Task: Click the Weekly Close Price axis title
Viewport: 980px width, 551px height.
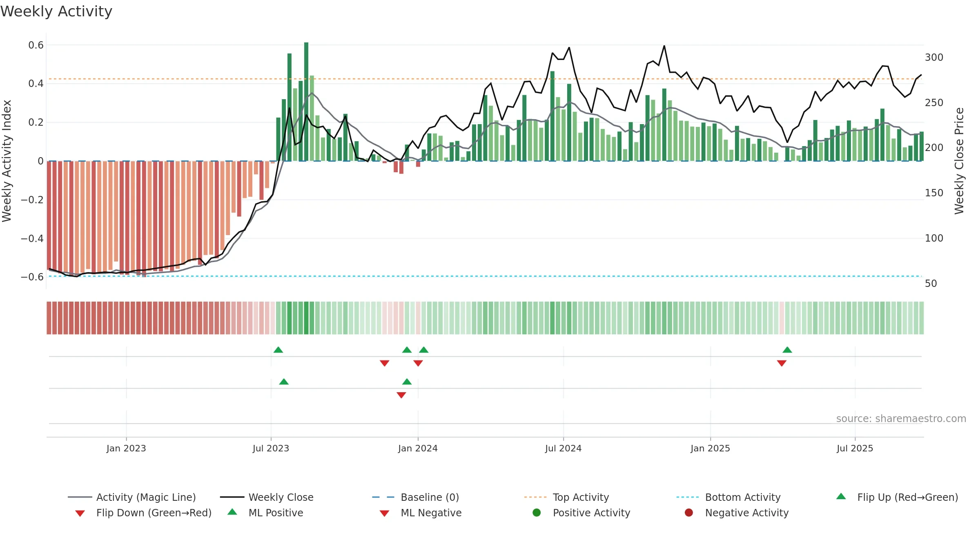Action: [959, 161]
